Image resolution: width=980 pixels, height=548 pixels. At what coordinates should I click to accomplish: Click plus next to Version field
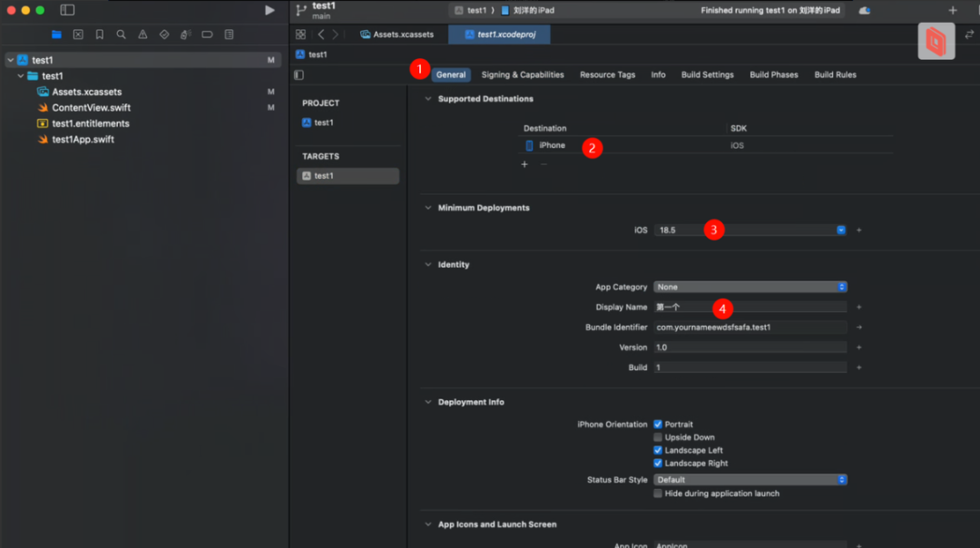click(858, 347)
